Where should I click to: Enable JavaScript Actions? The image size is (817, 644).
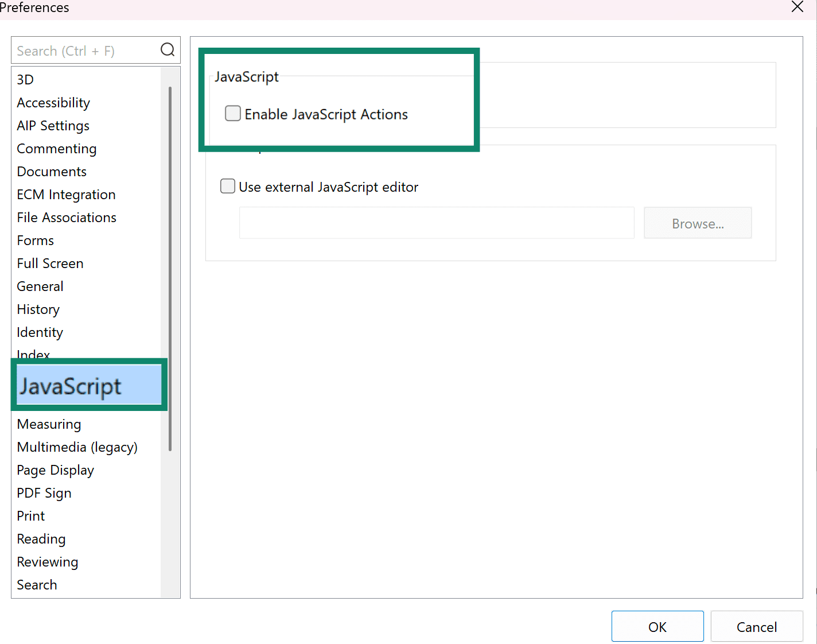tap(232, 113)
